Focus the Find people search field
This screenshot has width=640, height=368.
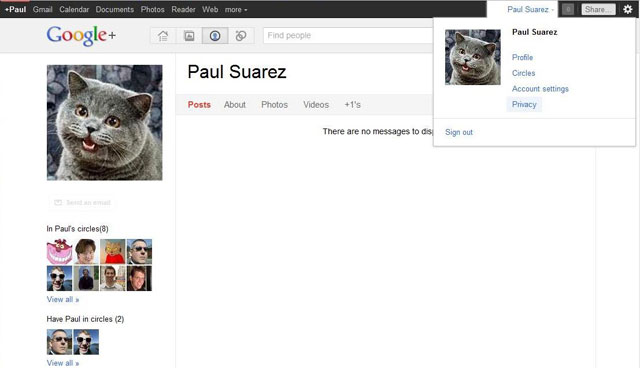(x=348, y=35)
